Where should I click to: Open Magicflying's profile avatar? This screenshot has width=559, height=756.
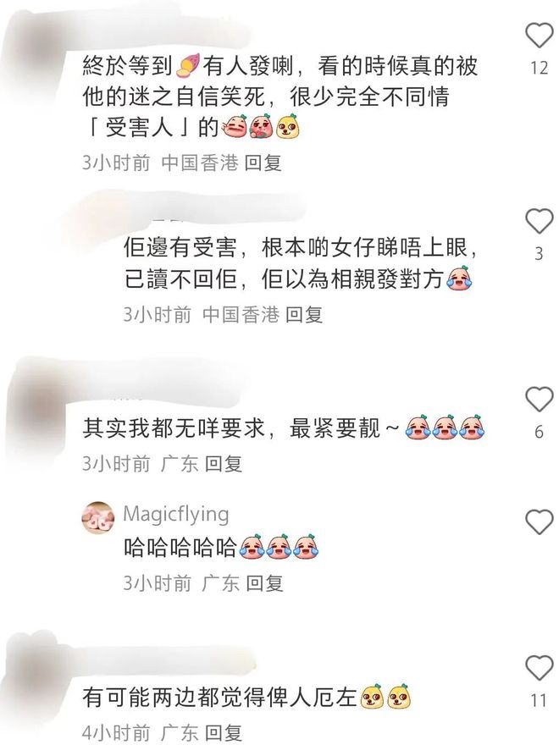click(x=98, y=518)
